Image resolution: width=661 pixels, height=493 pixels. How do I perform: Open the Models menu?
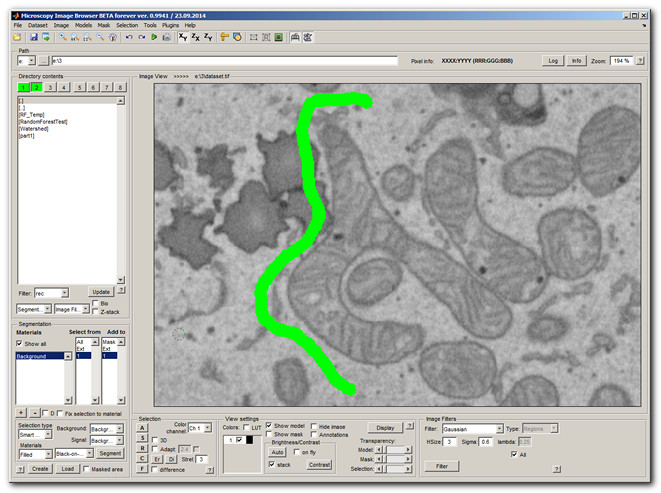(x=83, y=24)
